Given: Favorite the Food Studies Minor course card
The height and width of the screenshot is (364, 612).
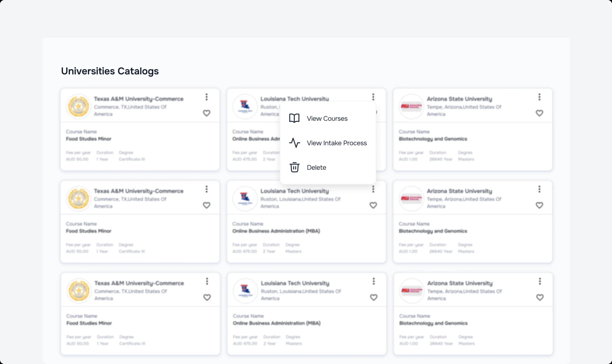Looking at the screenshot, I should pyautogui.click(x=207, y=113).
